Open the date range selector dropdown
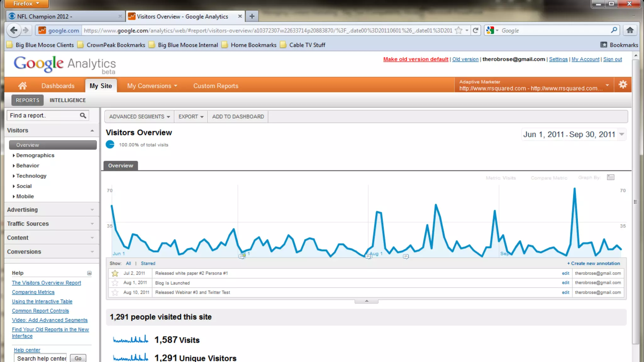The image size is (644, 362). [x=622, y=134]
